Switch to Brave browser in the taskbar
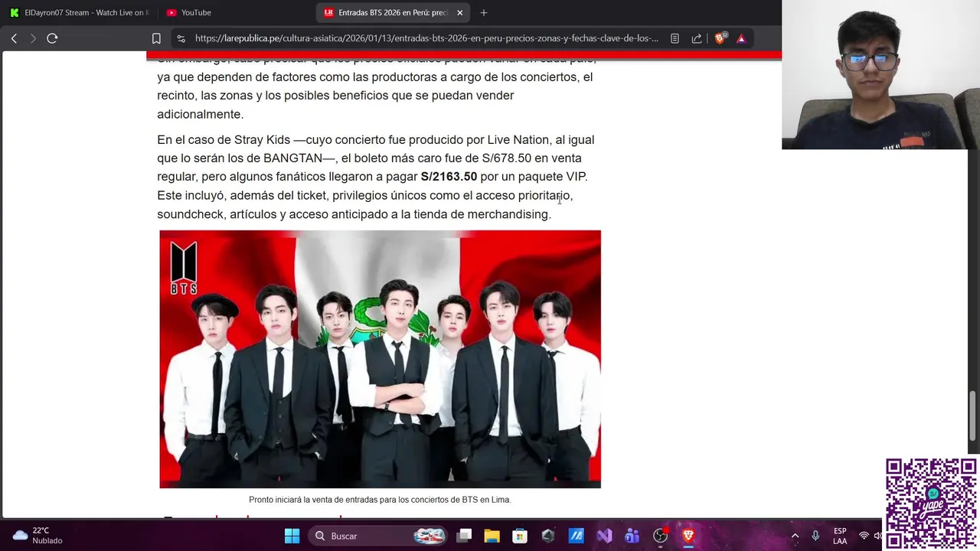980x551 pixels. click(x=688, y=536)
